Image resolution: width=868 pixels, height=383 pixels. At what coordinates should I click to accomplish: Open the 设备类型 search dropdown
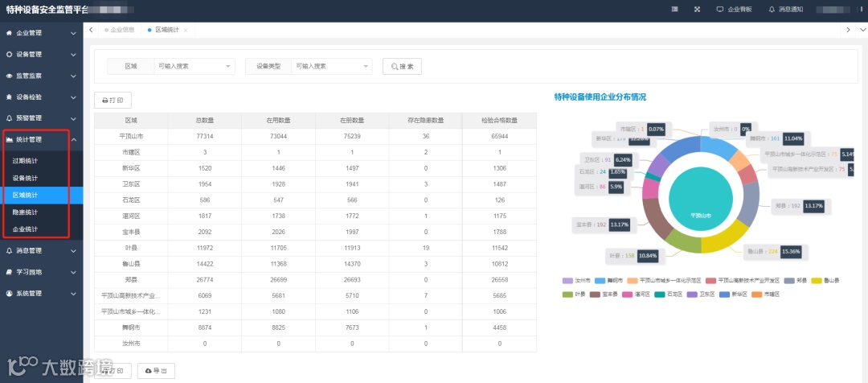tap(332, 66)
